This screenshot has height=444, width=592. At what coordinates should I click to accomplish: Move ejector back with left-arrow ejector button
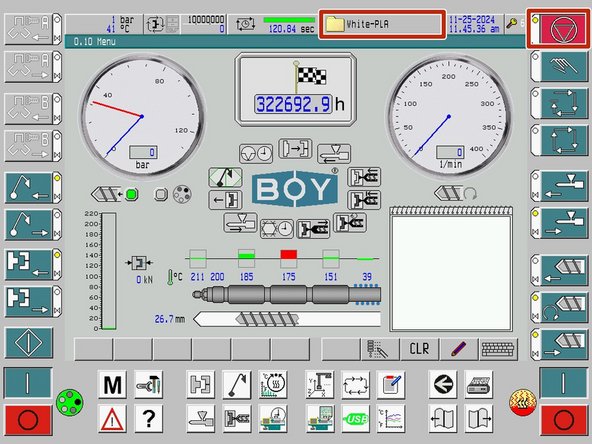(x=33, y=188)
